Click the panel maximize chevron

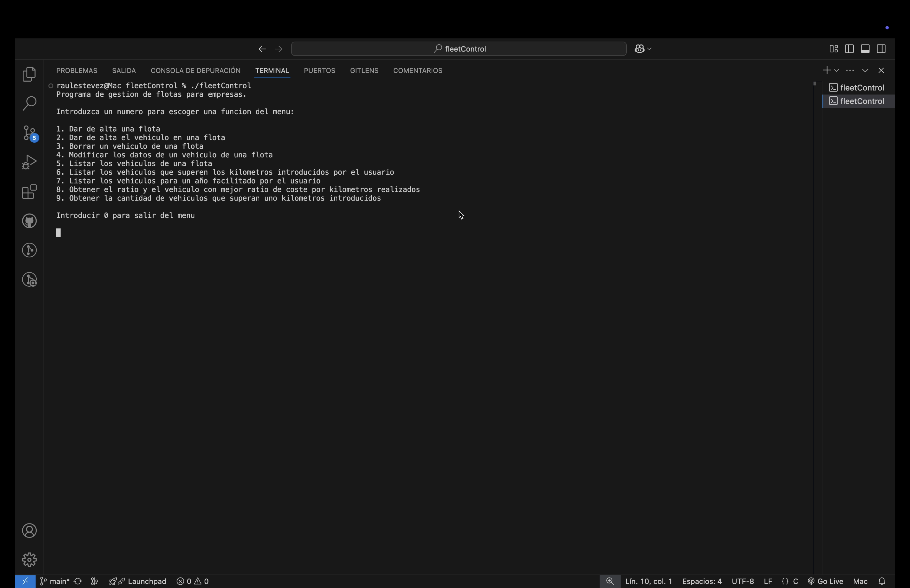click(865, 71)
